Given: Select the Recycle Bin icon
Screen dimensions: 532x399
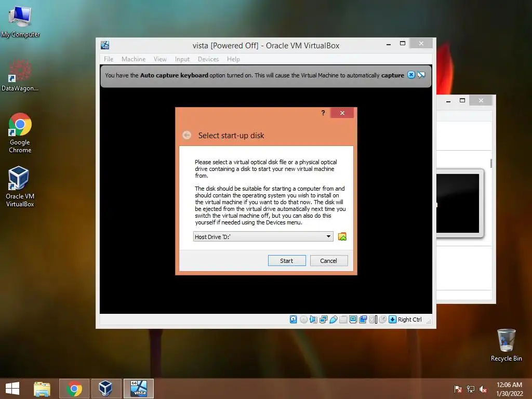Looking at the screenshot, I should [x=506, y=345].
